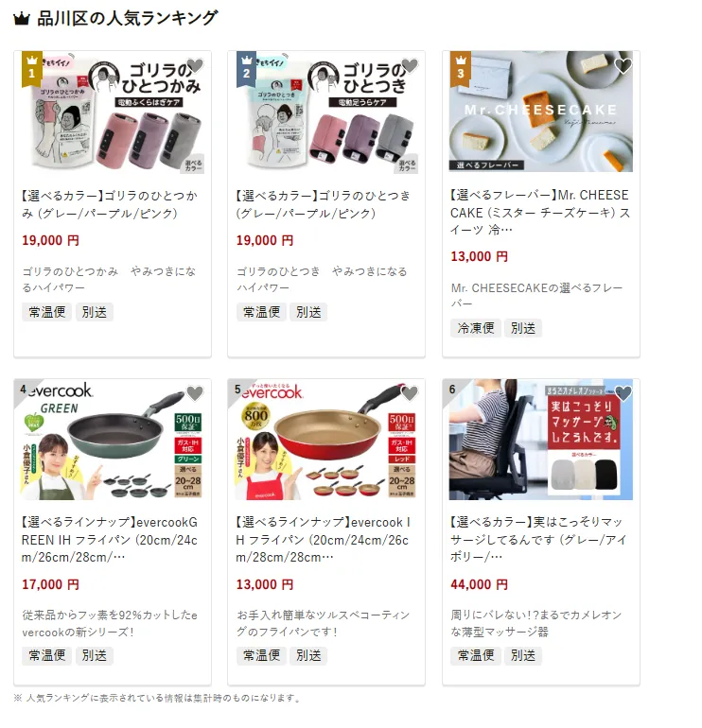Click crown icon beside 品川区の人気ランキング heading
Screen dimensions: 702x728
[x=22, y=19]
